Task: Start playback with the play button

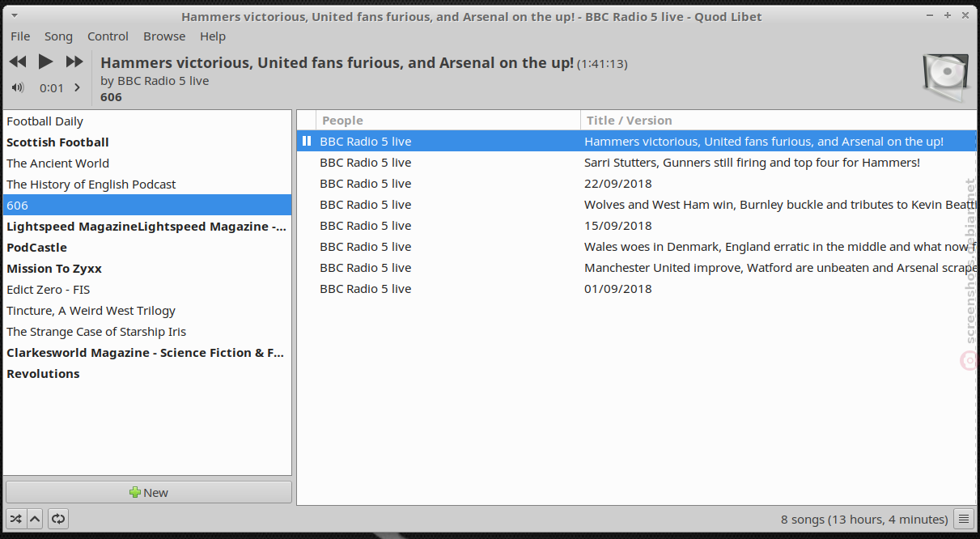Action: point(46,62)
